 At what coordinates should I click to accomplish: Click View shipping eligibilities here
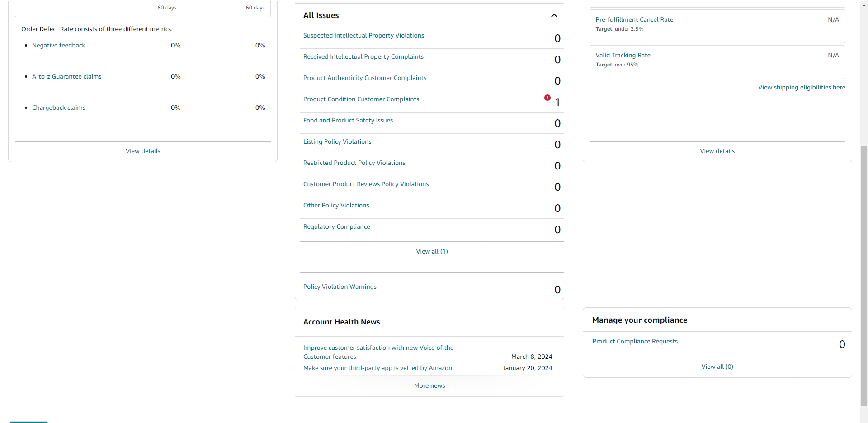(x=802, y=87)
